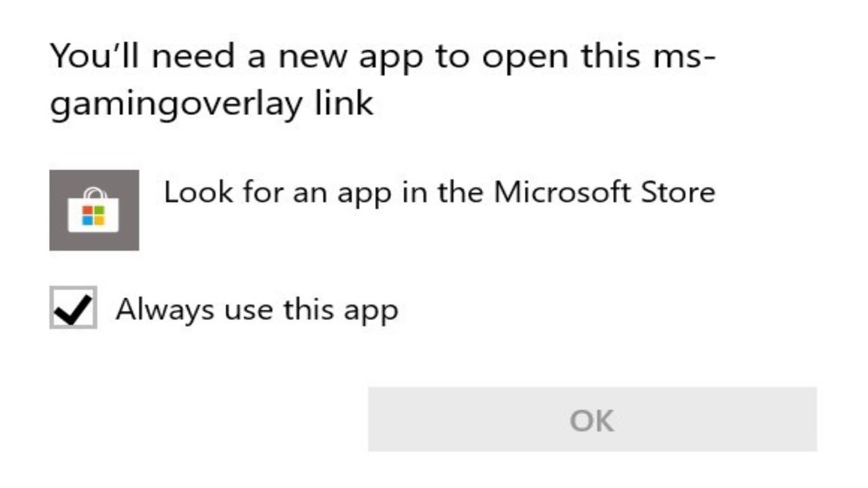Image resolution: width=868 pixels, height=488 pixels.
Task: Click the OK button
Action: pos(592,419)
